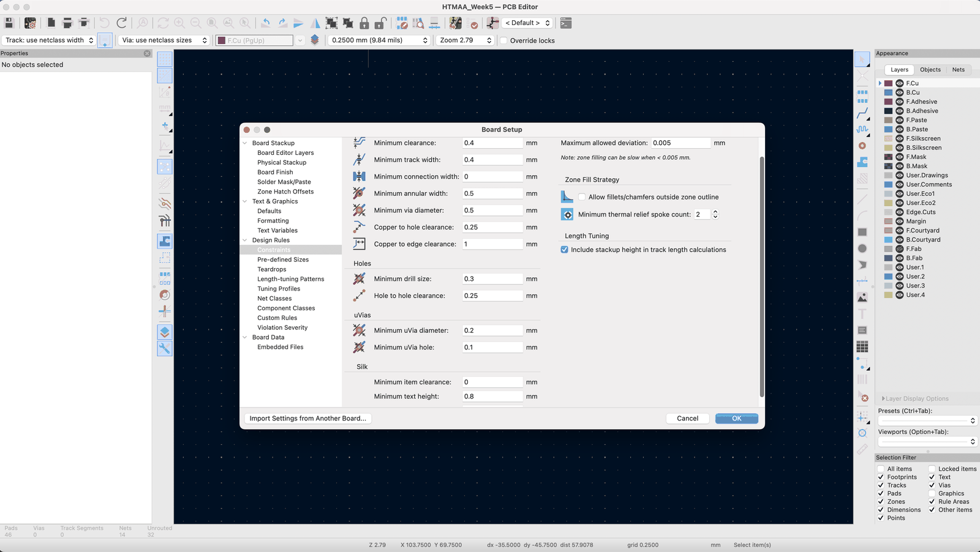This screenshot has height=552, width=980.
Task: Click the Mirror/flip icon in toolbar
Action: pos(315,23)
